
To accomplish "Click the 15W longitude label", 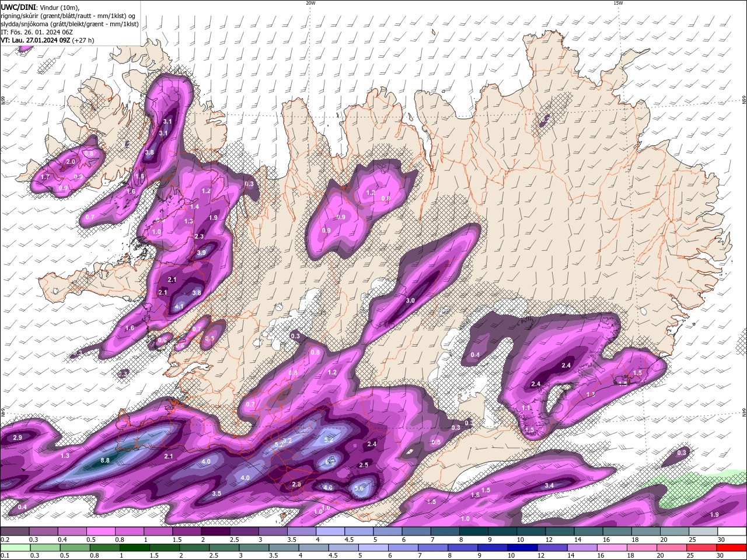I will click(618, 3).
